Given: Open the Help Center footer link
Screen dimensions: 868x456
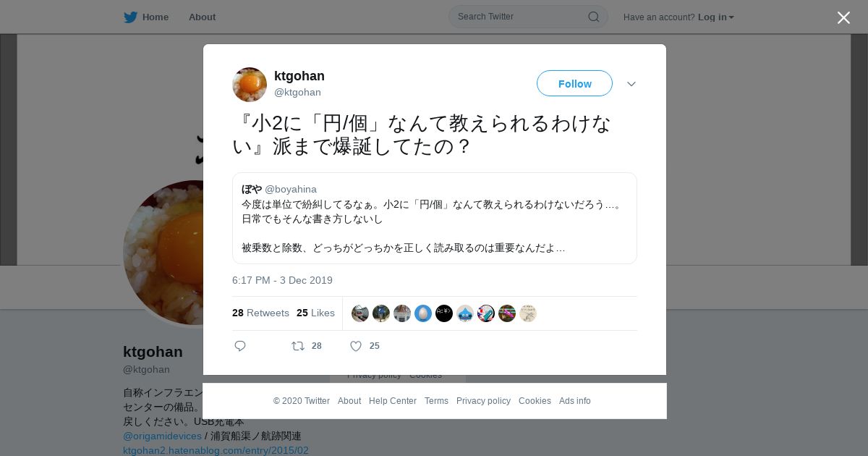Looking at the screenshot, I should (393, 401).
